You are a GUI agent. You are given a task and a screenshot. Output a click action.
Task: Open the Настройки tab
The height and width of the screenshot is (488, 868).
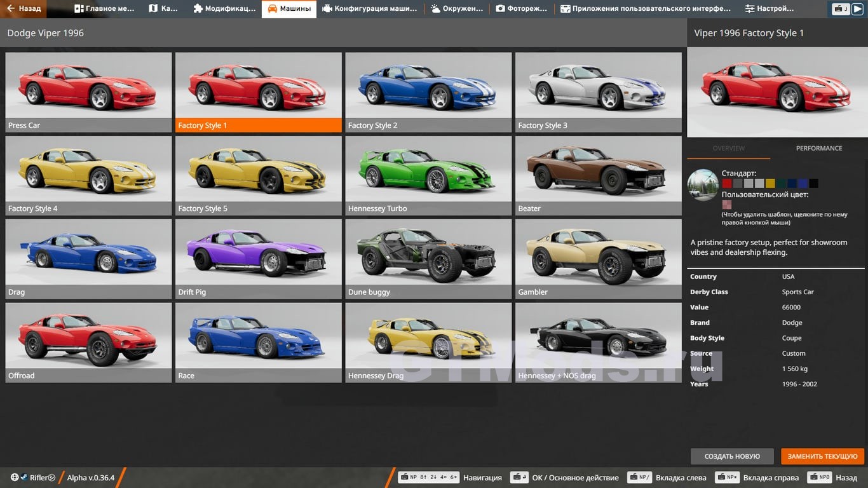coord(770,9)
